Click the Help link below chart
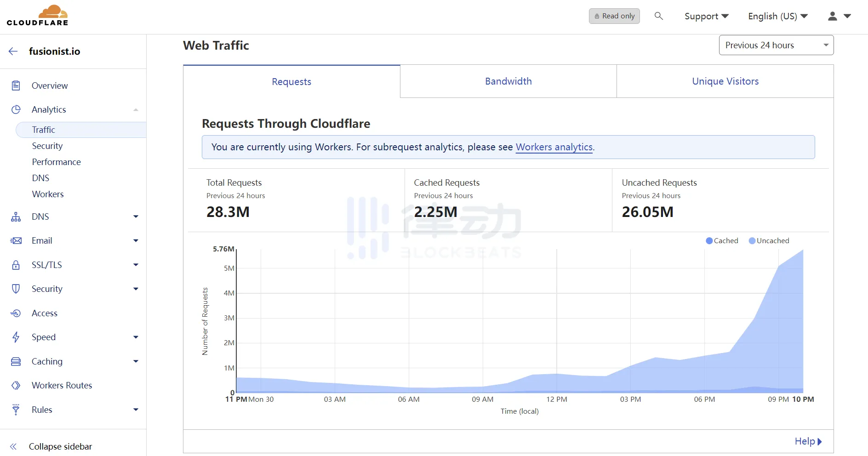Image resolution: width=868 pixels, height=456 pixels. pos(808,441)
